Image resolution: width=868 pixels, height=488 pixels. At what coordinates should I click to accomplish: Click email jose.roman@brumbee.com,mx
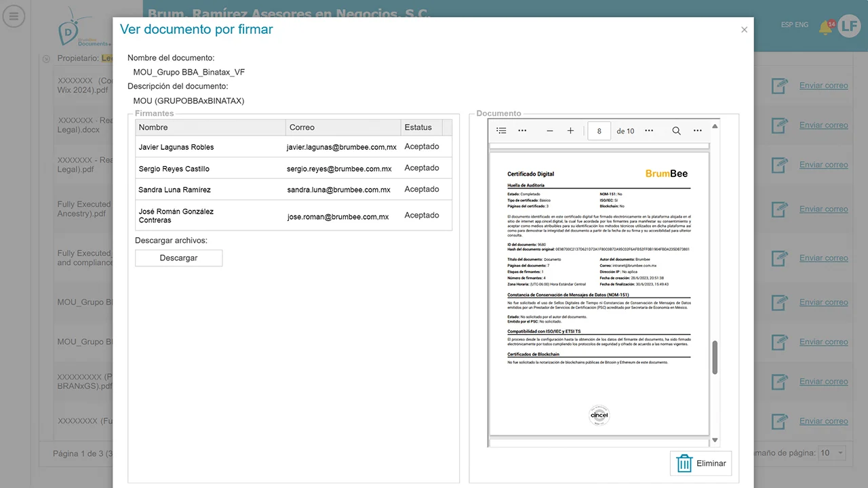(x=338, y=217)
